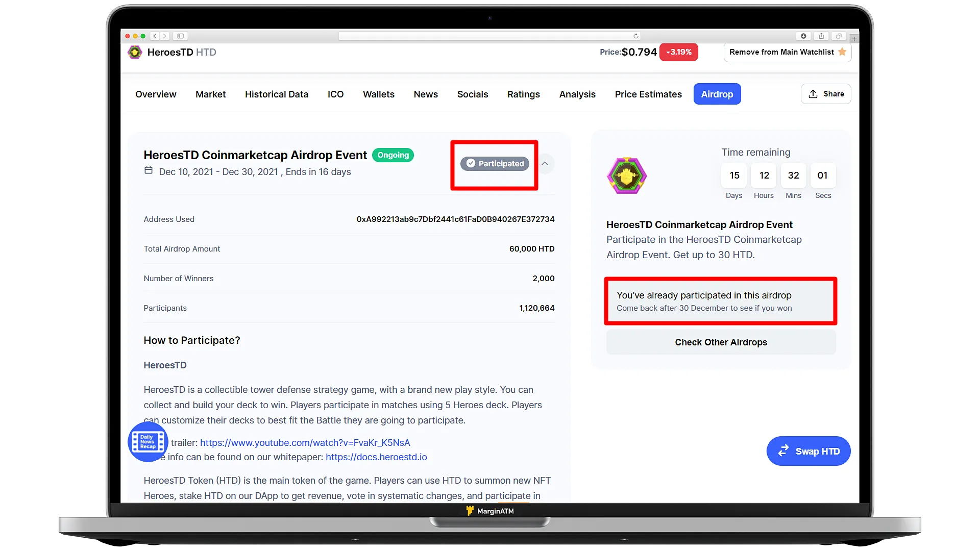
Task: Click the large HeroesTD airdrop badge image
Action: pos(627,176)
